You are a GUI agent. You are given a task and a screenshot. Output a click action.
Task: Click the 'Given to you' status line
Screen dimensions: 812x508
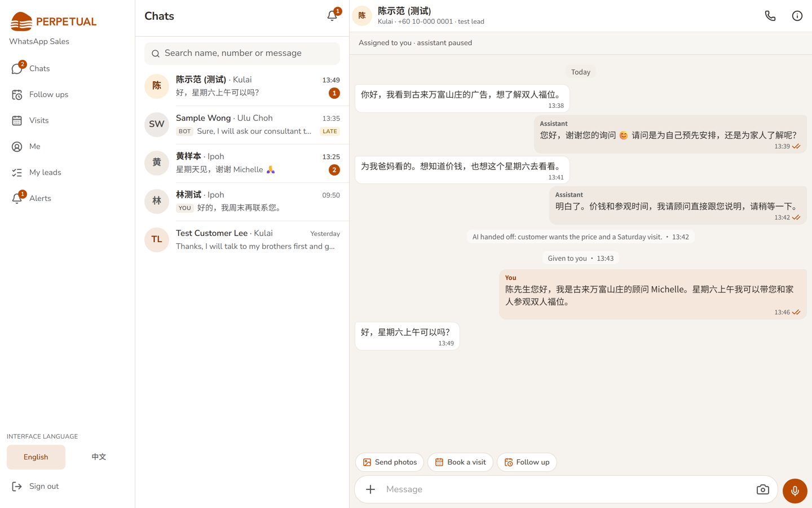coord(580,259)
